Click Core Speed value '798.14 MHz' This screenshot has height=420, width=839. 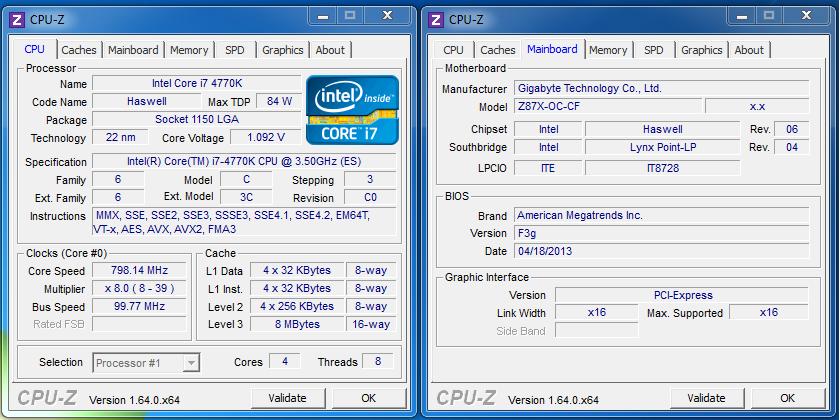(x=139, y=270)
